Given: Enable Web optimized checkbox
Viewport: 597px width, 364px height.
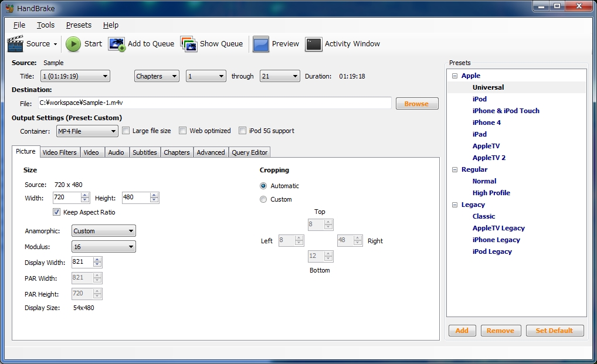Looking at the screenshot, I should (183, 131).
